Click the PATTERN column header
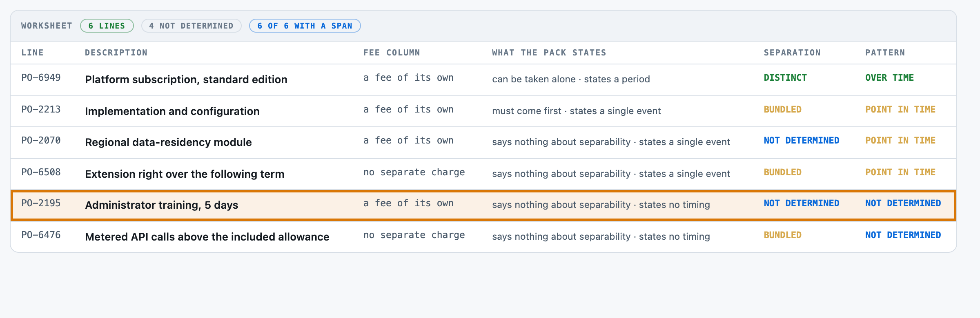Screen dimensions: 980x318 point(885,53)
